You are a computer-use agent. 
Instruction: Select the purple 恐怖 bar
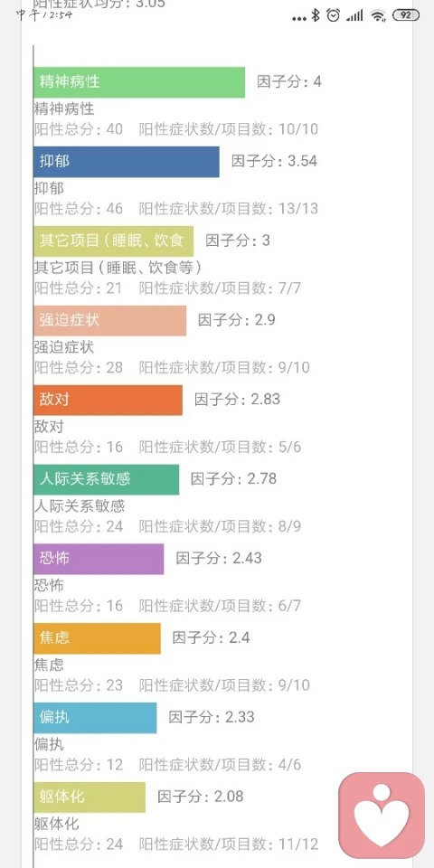coord(99,559)
